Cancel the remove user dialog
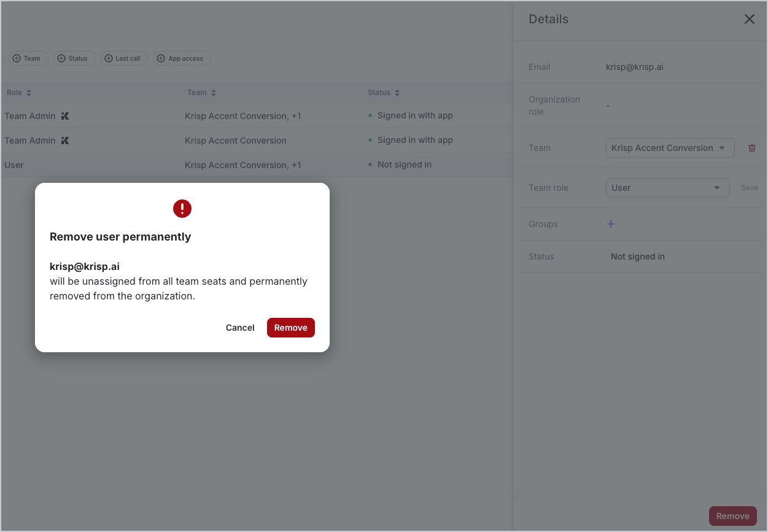 coord(240,328)
